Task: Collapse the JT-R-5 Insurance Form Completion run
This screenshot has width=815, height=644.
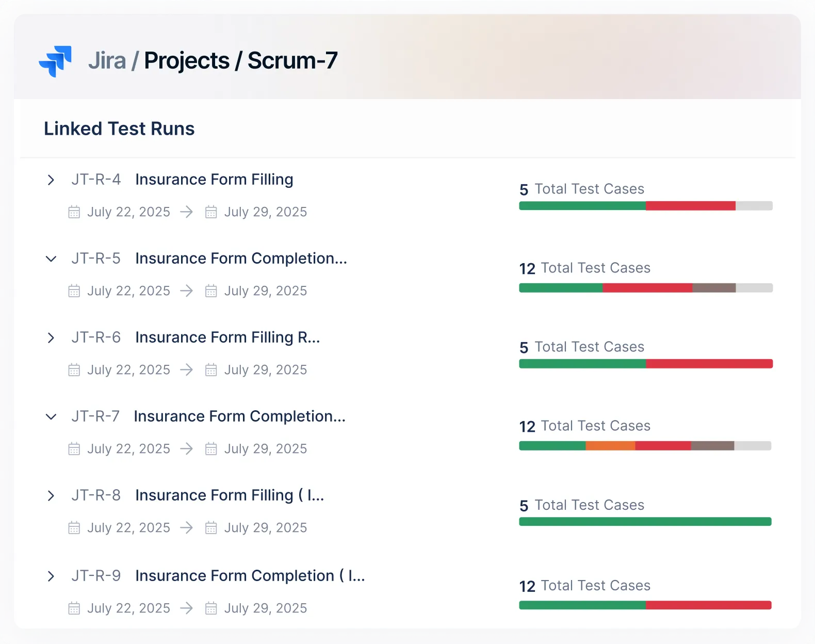Action: pos(51,259)
